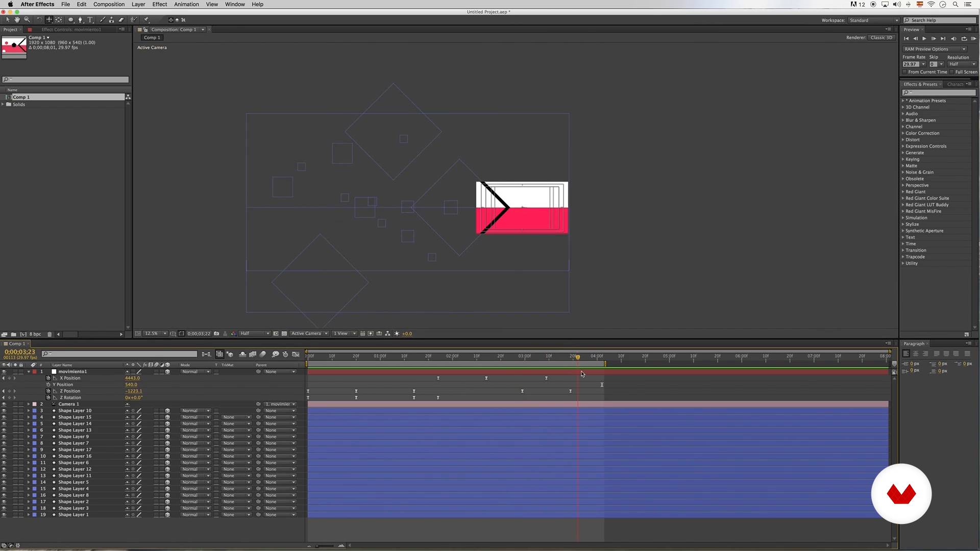Toggle transparency grid in composition viewer
Image resolution: width=980 pixels, height=551 pixels.
point(284,334)
